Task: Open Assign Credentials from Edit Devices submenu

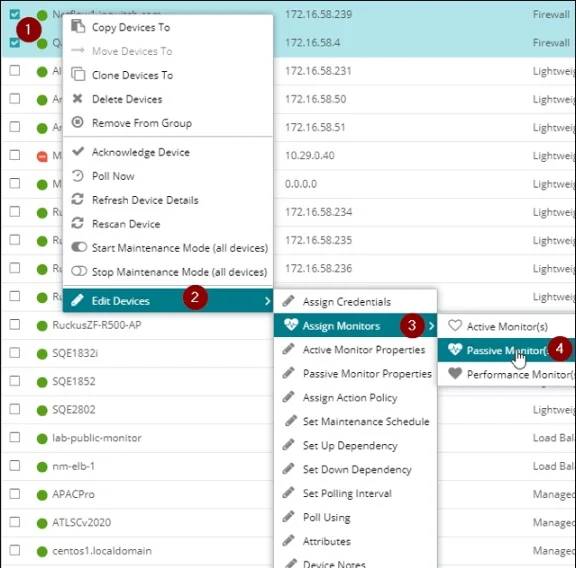Action: pyautogui.click(x=356, y=302)
